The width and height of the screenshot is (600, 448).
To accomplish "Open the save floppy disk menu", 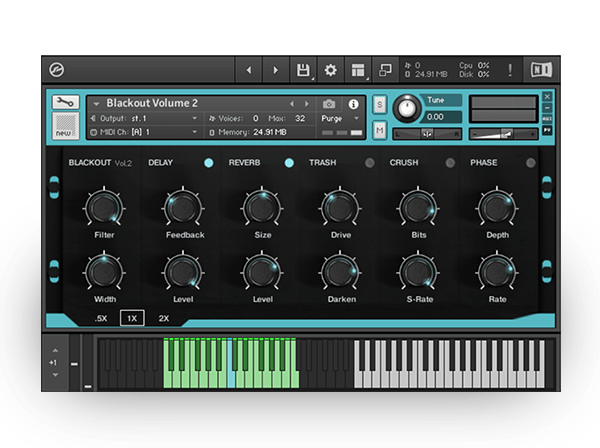I will [303, 70].
